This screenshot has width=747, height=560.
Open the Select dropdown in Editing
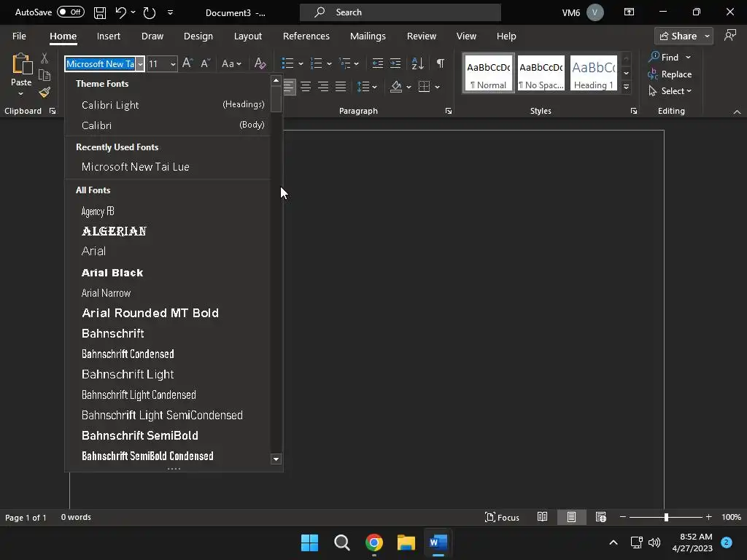click(x=671, y=91)
